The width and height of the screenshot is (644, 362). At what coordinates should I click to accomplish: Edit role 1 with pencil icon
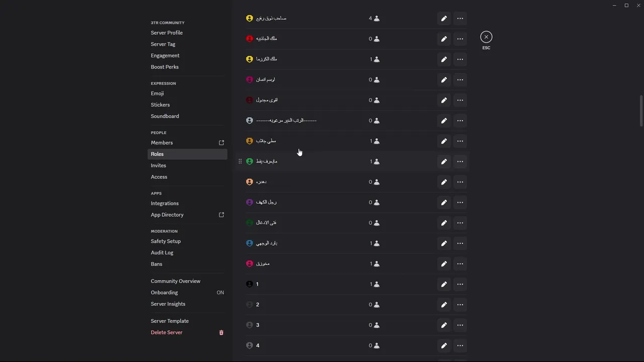[x=444, y=284]
